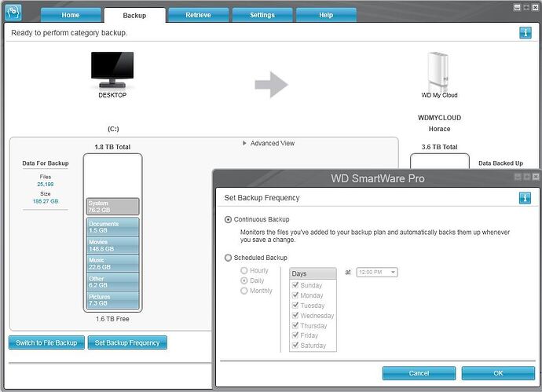
Task: Select the Music 22.6 GB category
Action: 112,264
